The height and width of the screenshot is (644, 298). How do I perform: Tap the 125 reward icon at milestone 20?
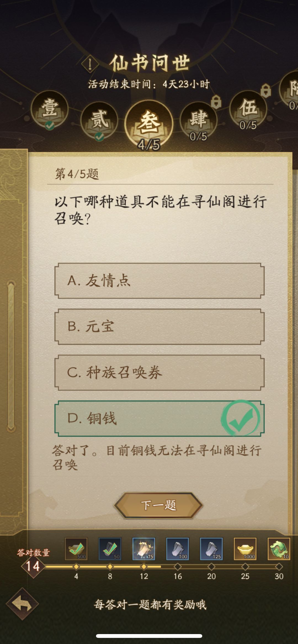click(211, 549)
